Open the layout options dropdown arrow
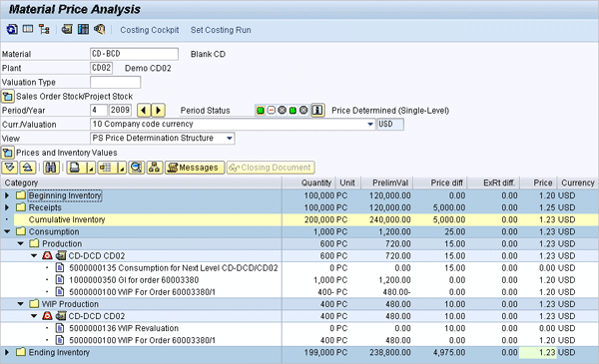The height and width of the screenshot is (364, 599). (x=122, y=168)
